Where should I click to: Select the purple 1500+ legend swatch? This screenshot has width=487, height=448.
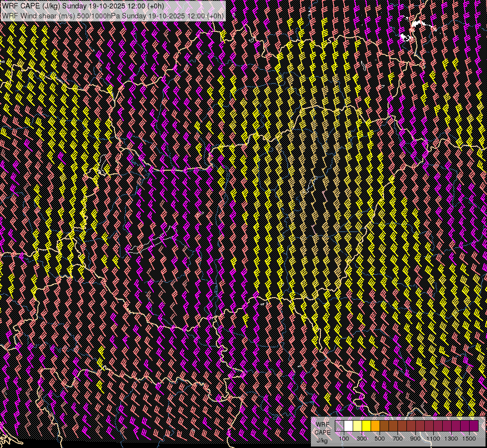point(474,426)
